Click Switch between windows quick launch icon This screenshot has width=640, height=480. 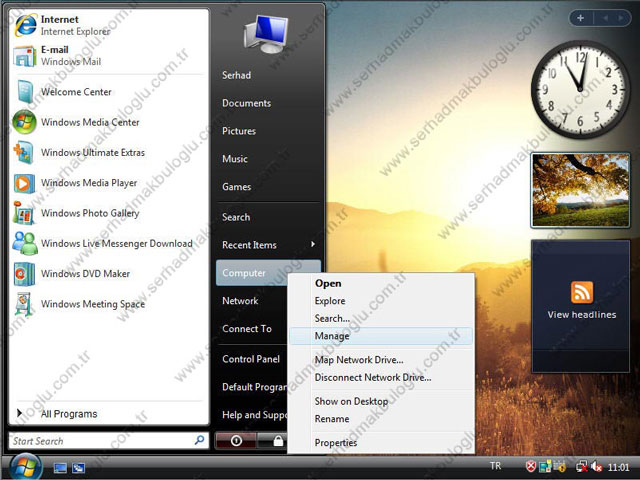78,468
